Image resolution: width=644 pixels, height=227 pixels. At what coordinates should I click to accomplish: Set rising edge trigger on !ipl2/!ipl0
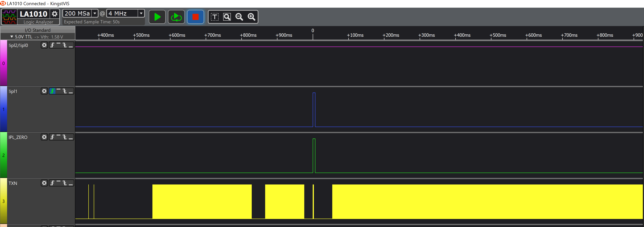(x=52, y=45)
